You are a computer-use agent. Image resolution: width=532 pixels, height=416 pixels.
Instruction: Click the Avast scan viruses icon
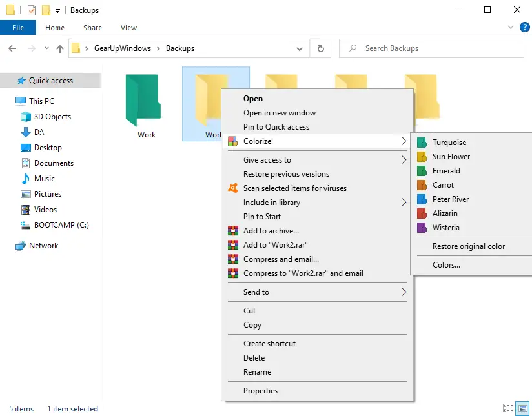click(232, 188)
